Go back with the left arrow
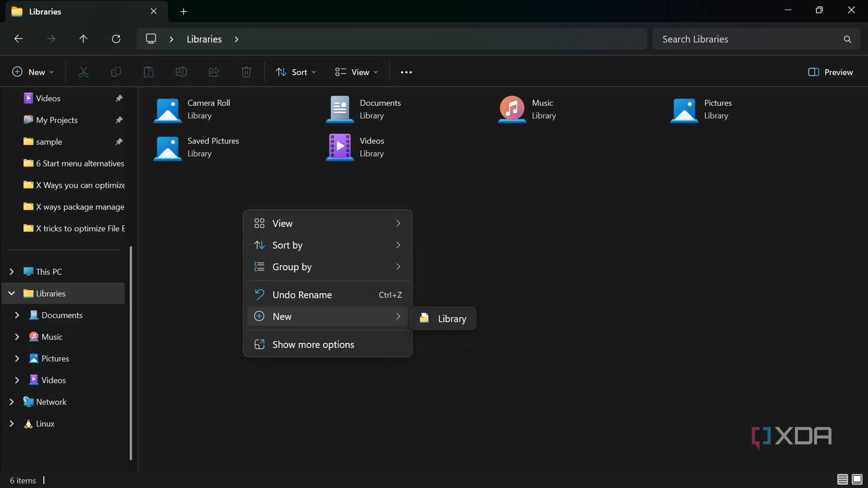 19,39
